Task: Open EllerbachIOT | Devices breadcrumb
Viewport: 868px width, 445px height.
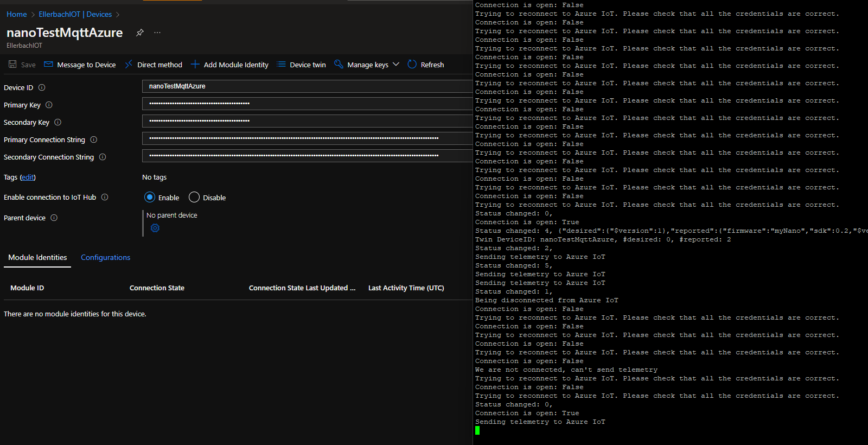Action: click(75, 14)
